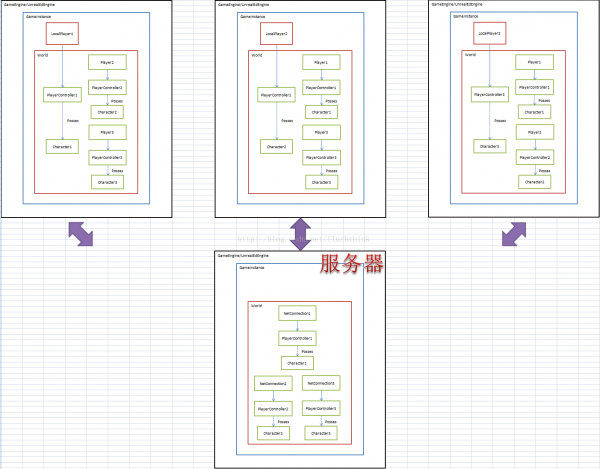
Task: Choose Player3 in the LocalPlayer2 client diagram
Action: pos(321,132)
